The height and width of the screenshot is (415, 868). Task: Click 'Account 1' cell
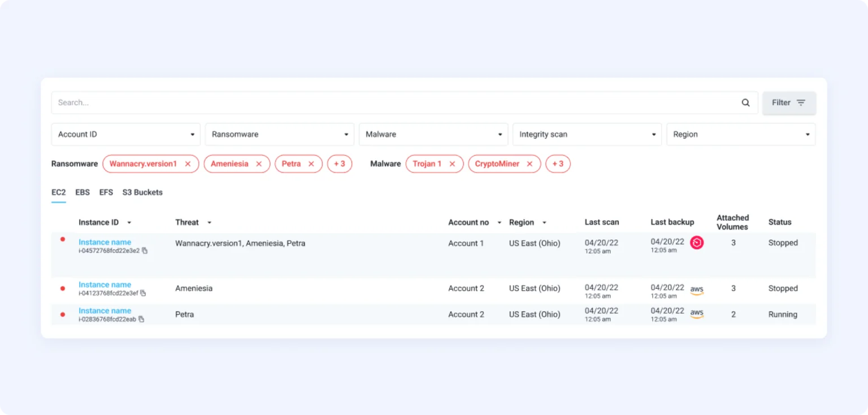pos(466,243)
